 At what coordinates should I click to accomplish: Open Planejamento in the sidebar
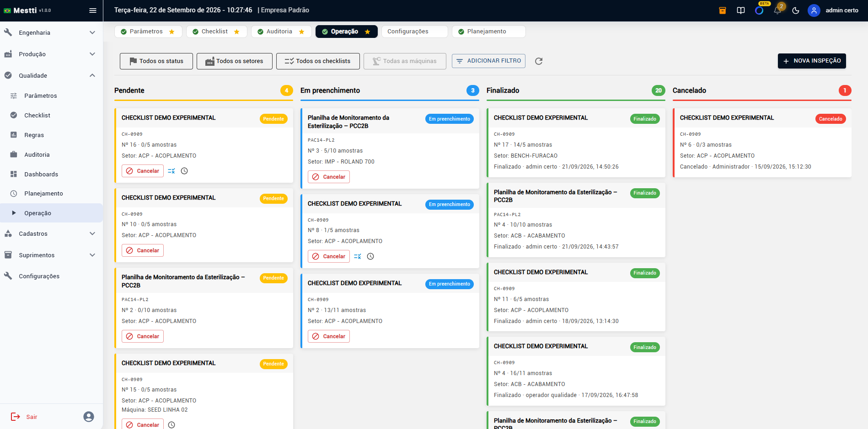tap(51, 193)
